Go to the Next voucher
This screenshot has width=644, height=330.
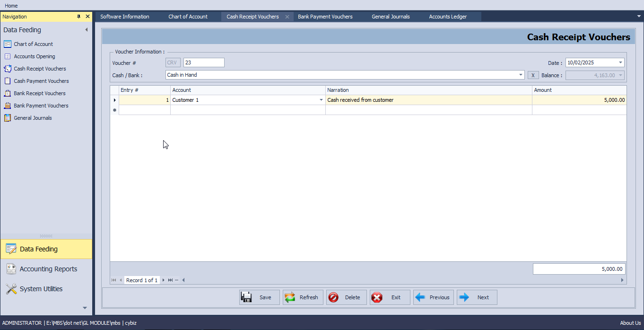tap(477, 297)
